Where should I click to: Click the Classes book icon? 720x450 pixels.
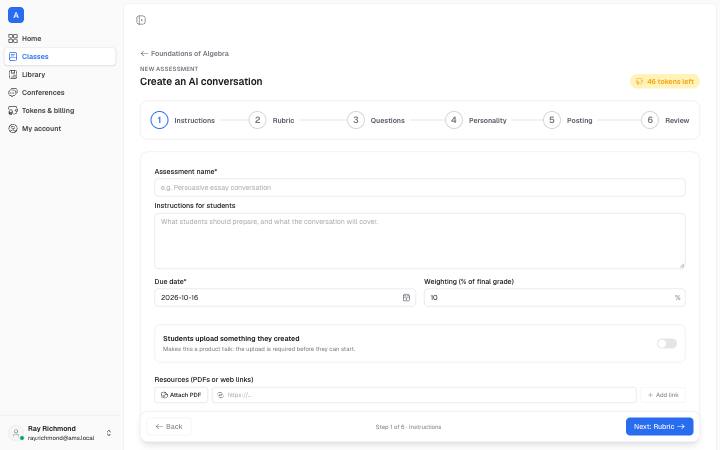(13, 56)
